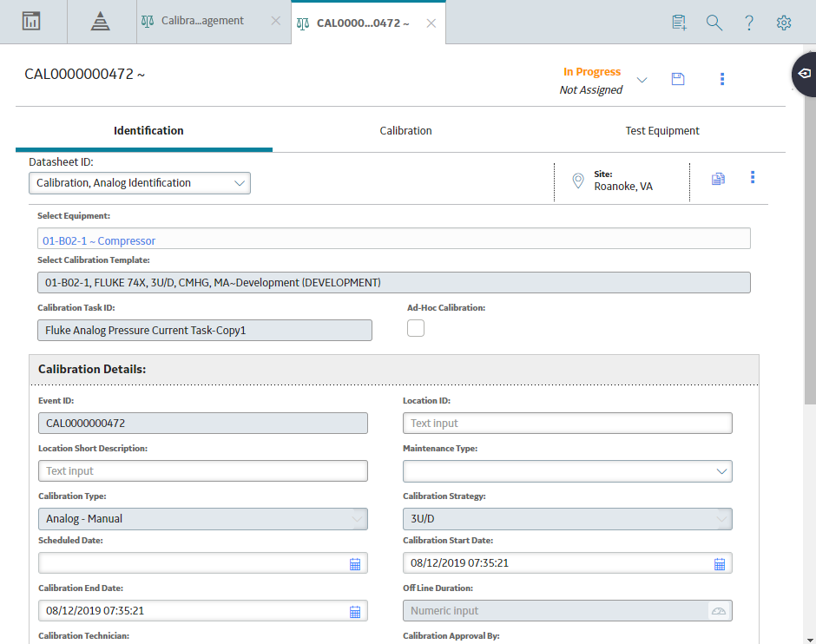Open the help question mark icon

pos(749,23)
